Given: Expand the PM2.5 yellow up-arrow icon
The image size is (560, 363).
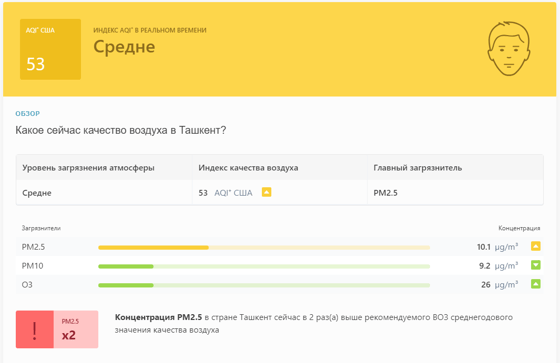Looking at the screenshot, I should (535, 246).
